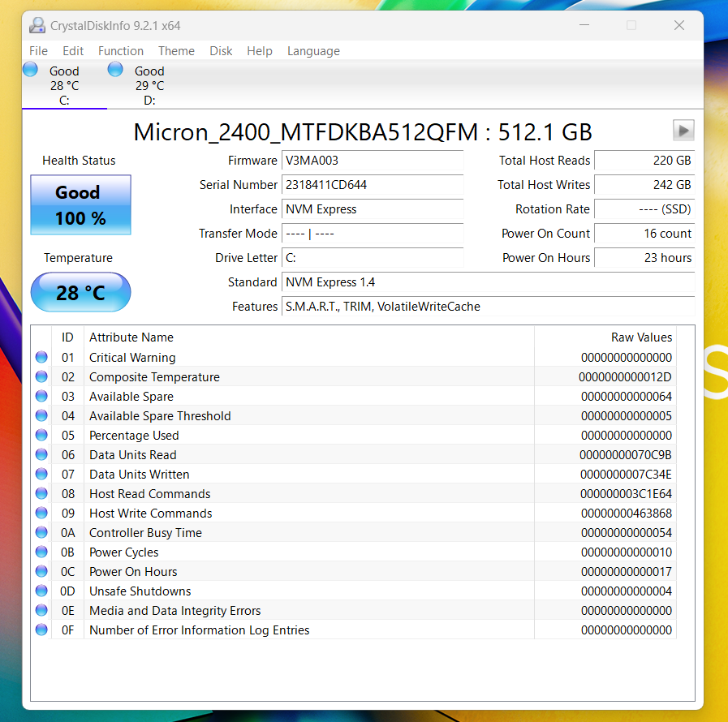Screen dimensions: 728x722
Task: Open the Theme menu
Action: 176,51
